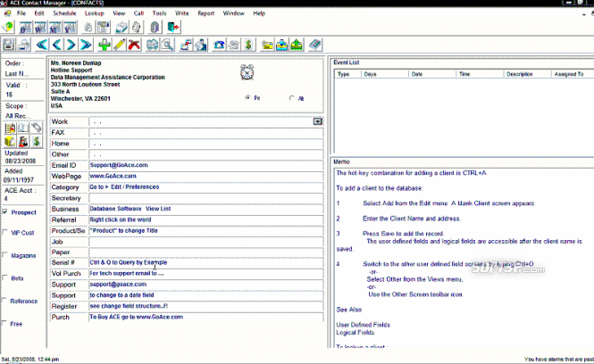Click the green dollar sign toolbar icon
Viewport: 594px width, 364px height.
[x=248, y=45]
